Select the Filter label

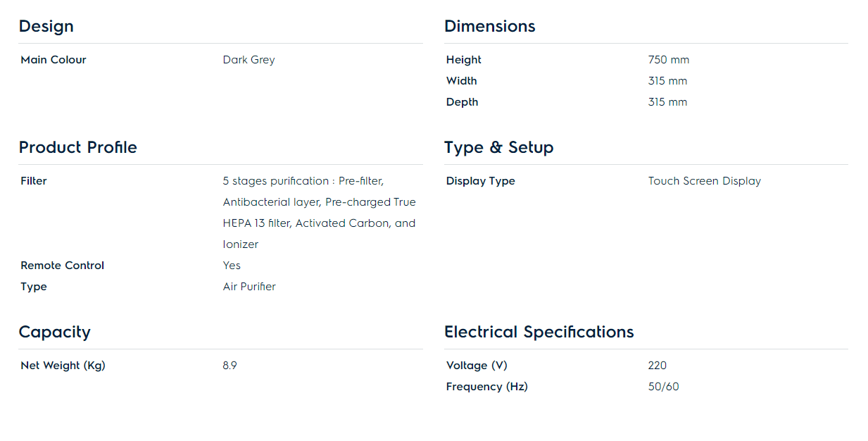coord(34,181)
